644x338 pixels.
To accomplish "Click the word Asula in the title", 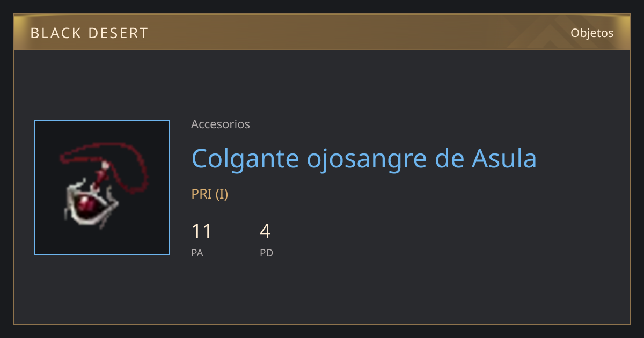I will click(x=504, y=158).
